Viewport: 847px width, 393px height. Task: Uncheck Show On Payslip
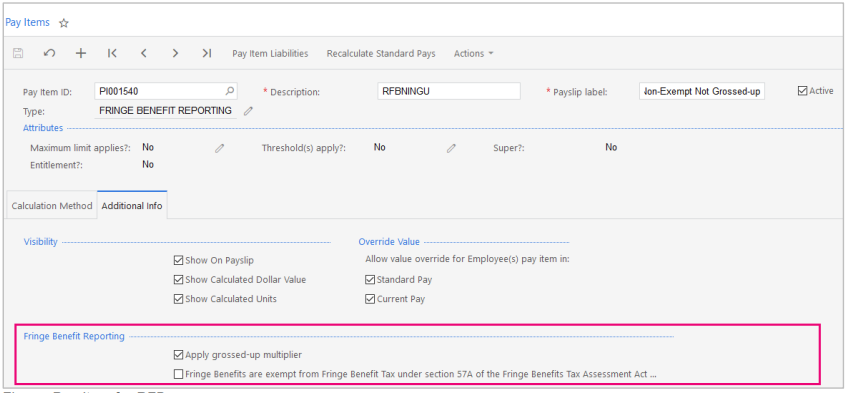(178, 260)
